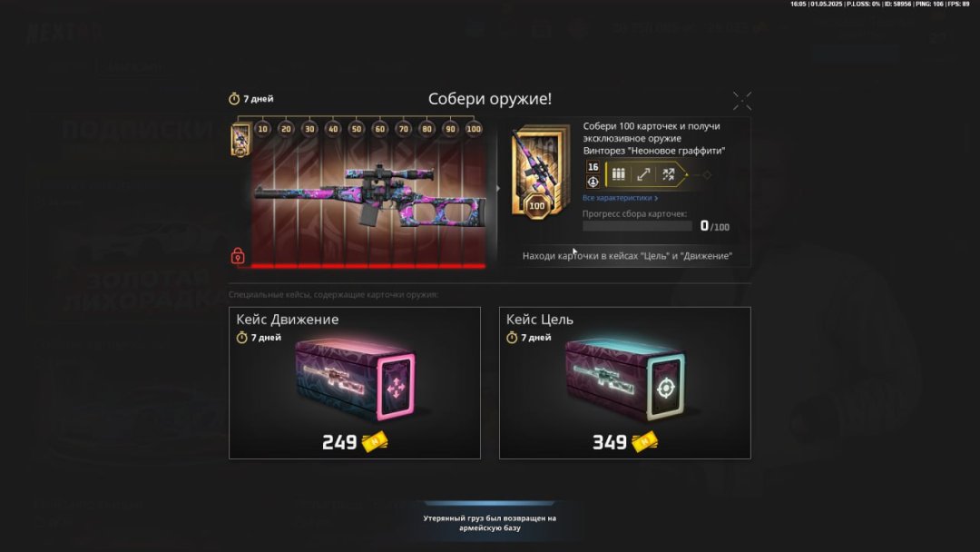Select the 10 cards milestone marker

tap(262, 129)
